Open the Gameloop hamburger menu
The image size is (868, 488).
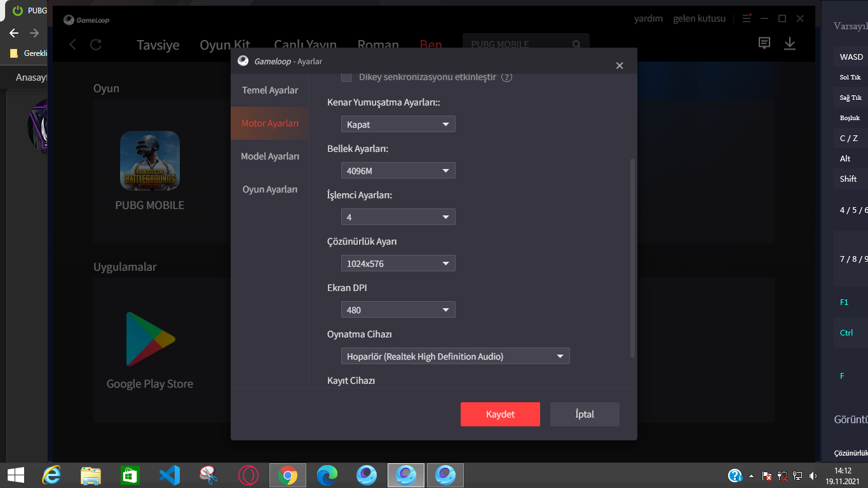747,18
